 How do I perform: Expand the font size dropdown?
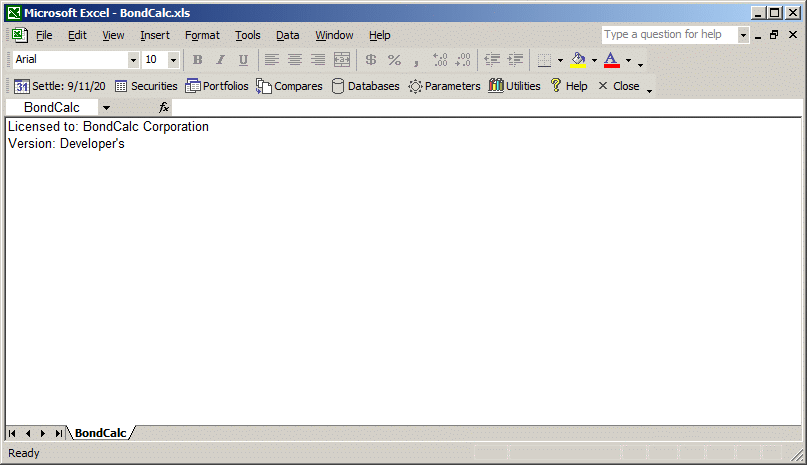point(173,60)
